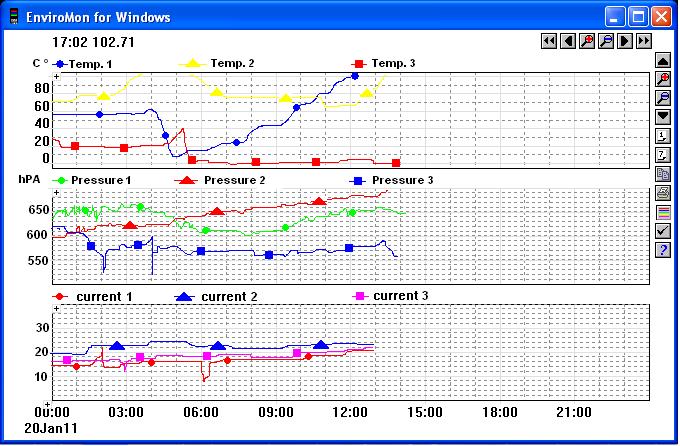This screenshot has height=446, width=680.
Task: Click the '15:00' time axis label
Action: tap(425, 412)
